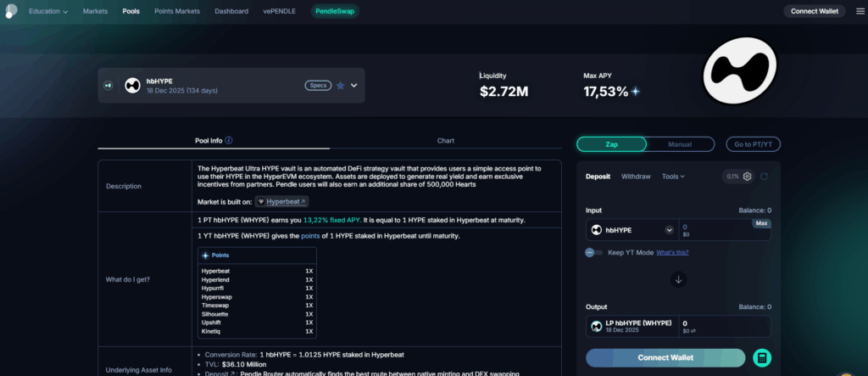The width and height of the screenshot is (868, 376).
Task: Click the Go to PT/YT button
Action: [x=753, y=144]
